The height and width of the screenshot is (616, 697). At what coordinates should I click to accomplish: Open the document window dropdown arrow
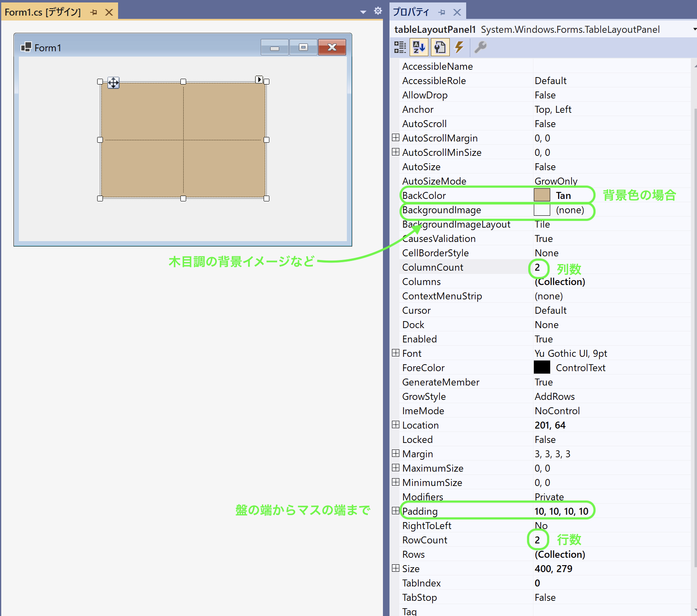(362, 12)
